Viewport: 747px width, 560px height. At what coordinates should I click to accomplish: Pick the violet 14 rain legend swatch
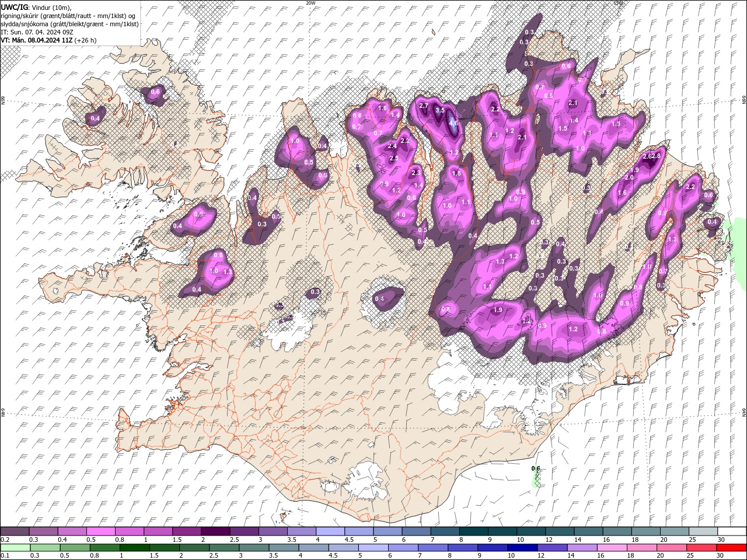coord(581,548)
